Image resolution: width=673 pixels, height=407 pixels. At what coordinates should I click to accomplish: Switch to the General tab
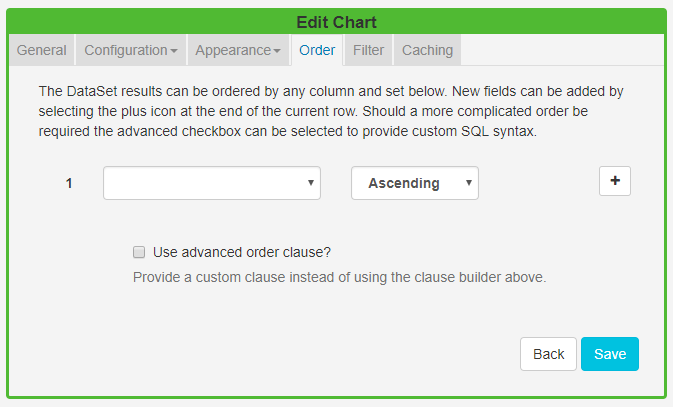point(42,50)
